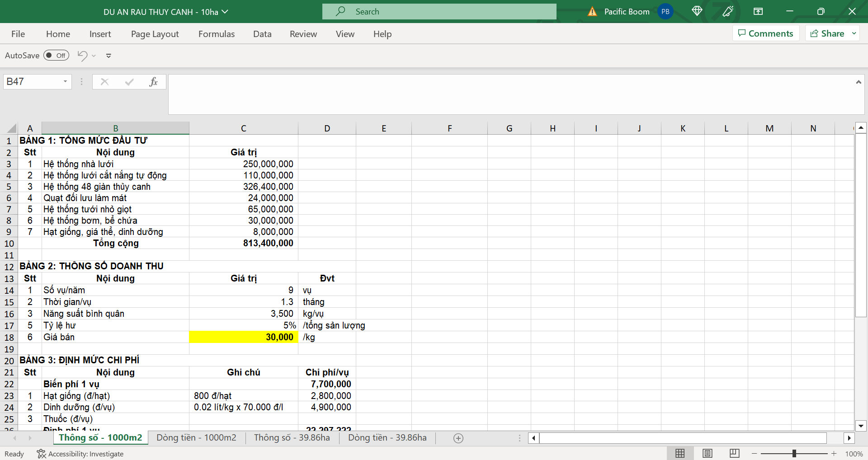This screenshot has height=460, width=868.
Task: Open Accessibility Investigate status icon
Action: 41,454
